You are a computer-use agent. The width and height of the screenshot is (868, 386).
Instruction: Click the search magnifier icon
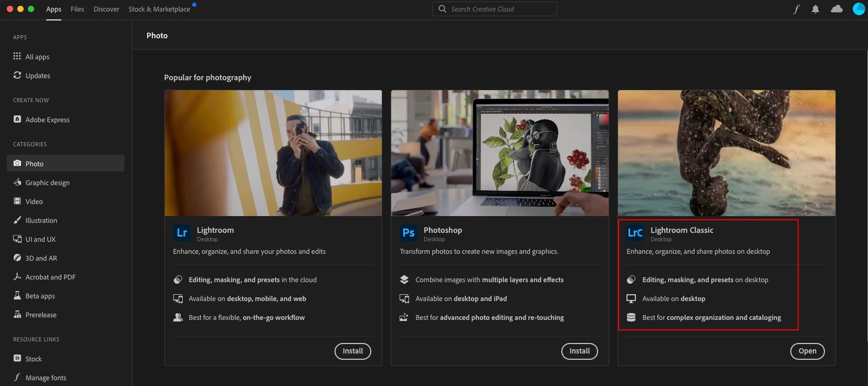(443, 9)
